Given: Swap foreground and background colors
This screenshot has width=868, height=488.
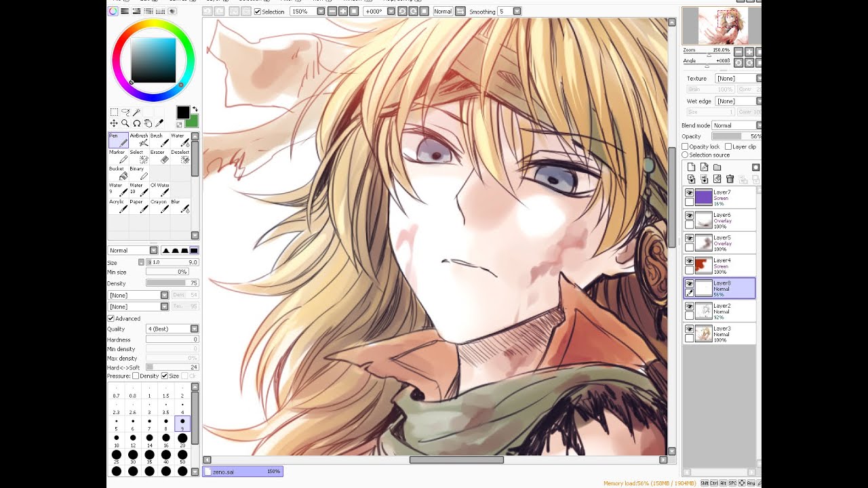Looking at the screenshot, I should [195, 109].
